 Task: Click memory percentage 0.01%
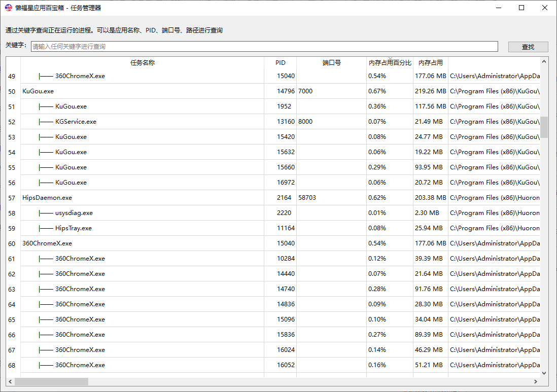(x=377, y=213)
